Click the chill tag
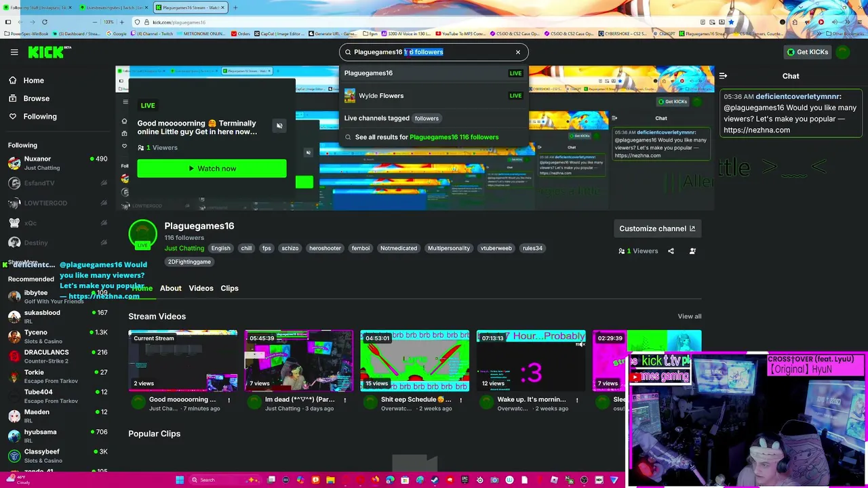 click(x=246, y=248)
